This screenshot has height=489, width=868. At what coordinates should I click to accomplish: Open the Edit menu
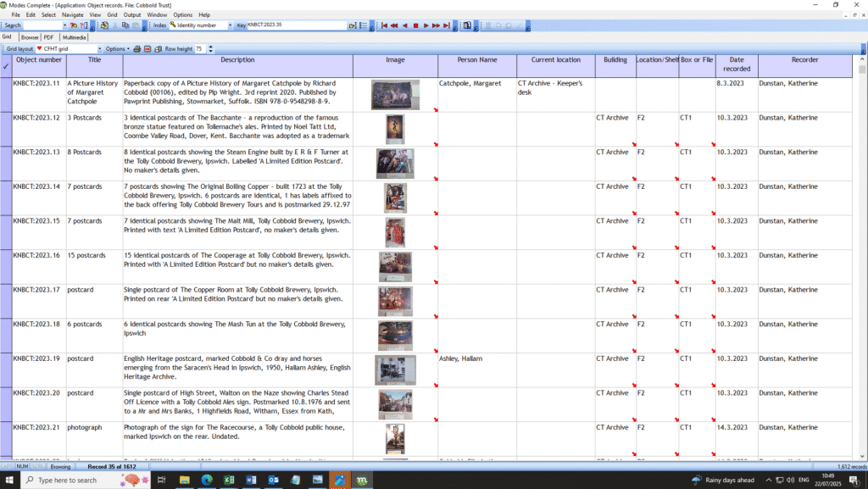(x=31, y=15)
